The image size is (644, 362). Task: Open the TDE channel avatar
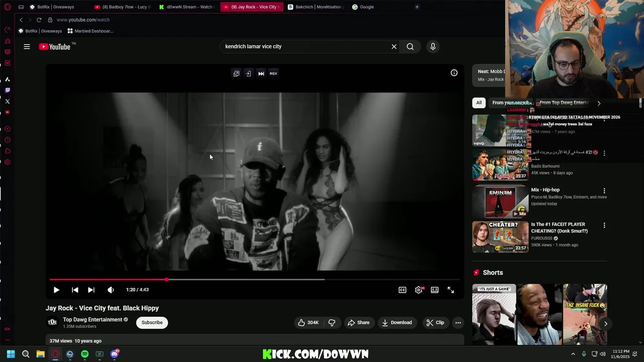point(52,323)
